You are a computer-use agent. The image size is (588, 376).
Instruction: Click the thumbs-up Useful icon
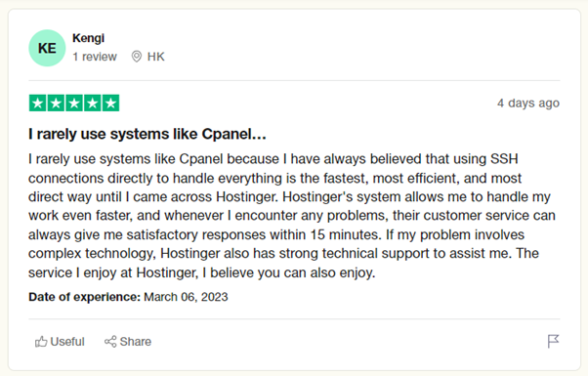[x=41, y=342]
